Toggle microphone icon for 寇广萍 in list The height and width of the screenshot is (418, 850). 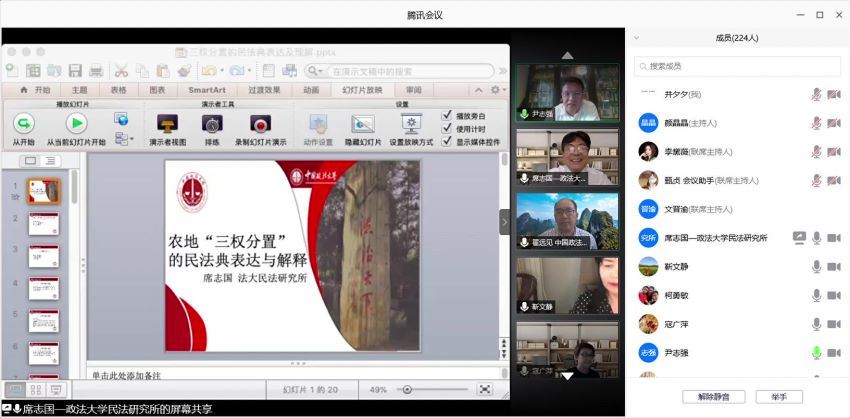pyautogui.click(x=816, y=324)
